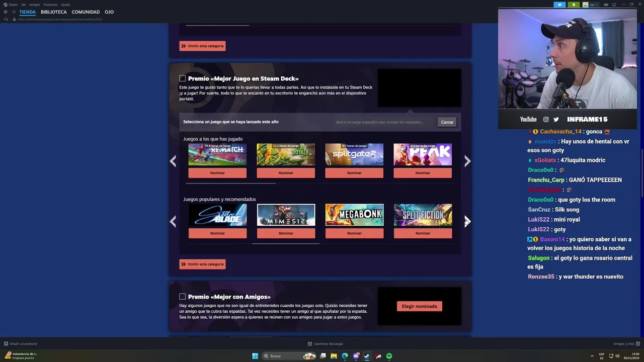
Task: Select the Splitgate 2 thumbnail
Action: 354,154
